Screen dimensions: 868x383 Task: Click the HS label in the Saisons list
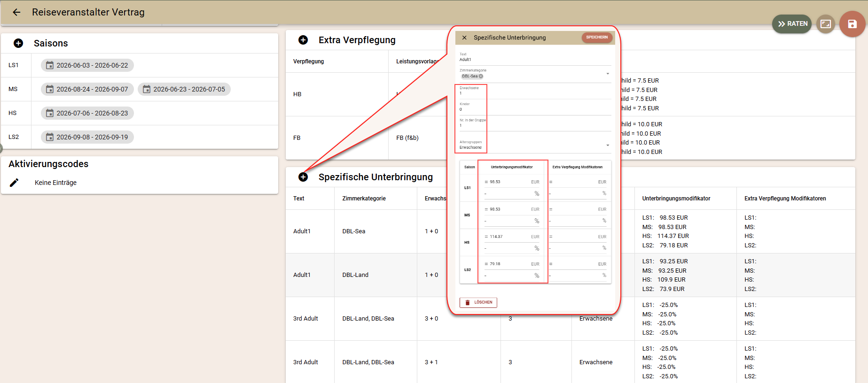[13, 113]
